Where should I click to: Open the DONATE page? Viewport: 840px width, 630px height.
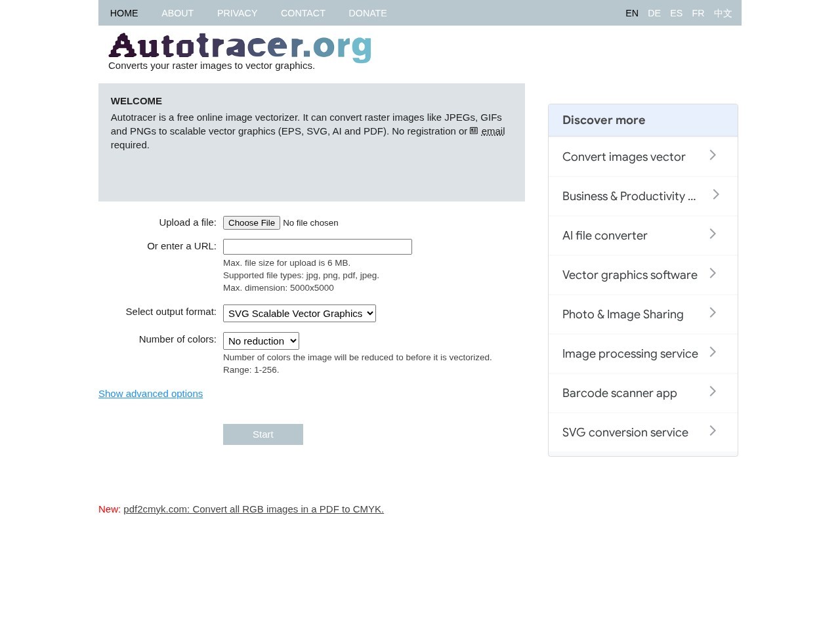[367, 13]
